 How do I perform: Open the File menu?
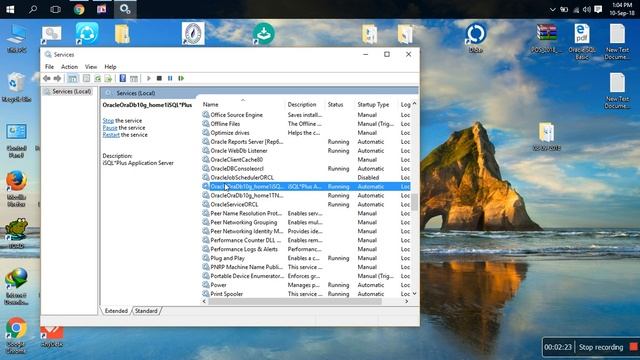pos(49,67)
